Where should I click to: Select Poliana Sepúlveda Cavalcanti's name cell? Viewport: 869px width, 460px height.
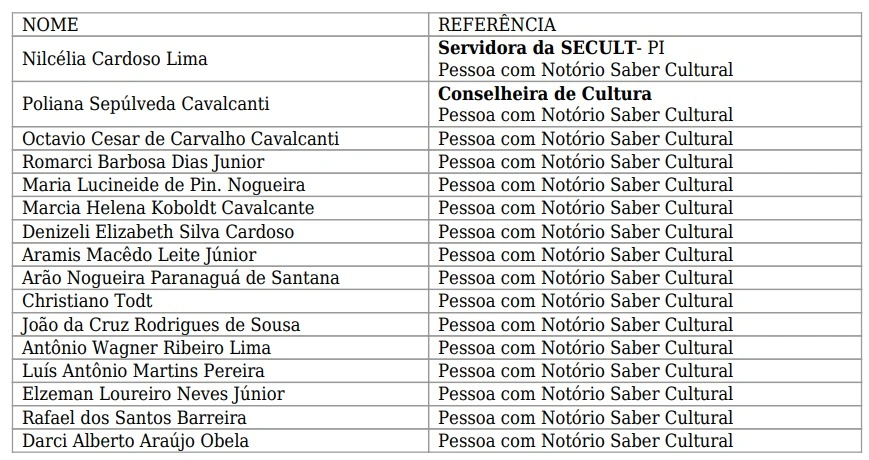[x=145, y=104]
